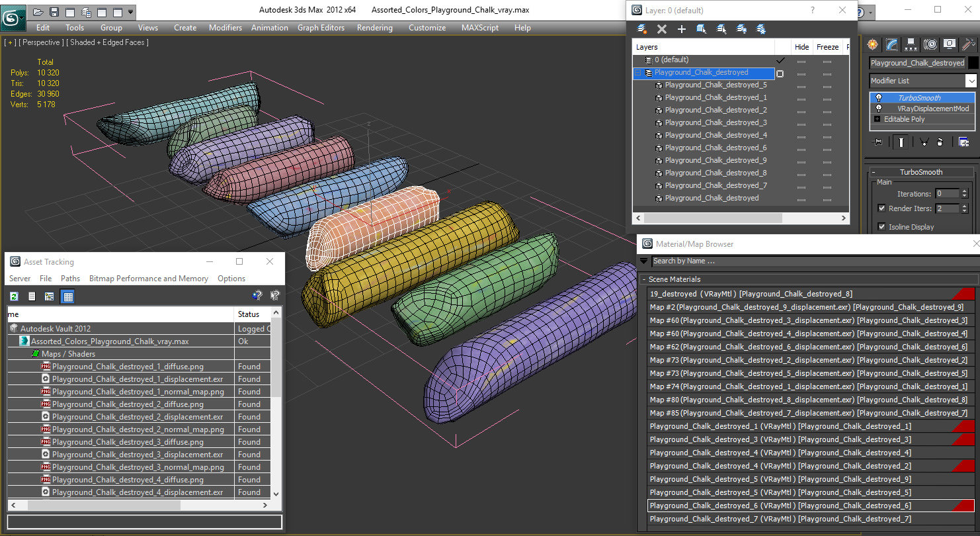Image resolution: width=980 pixels, height=536 pixels.
Task: Click the Pin Stack icon
Action: click(878, 142)
